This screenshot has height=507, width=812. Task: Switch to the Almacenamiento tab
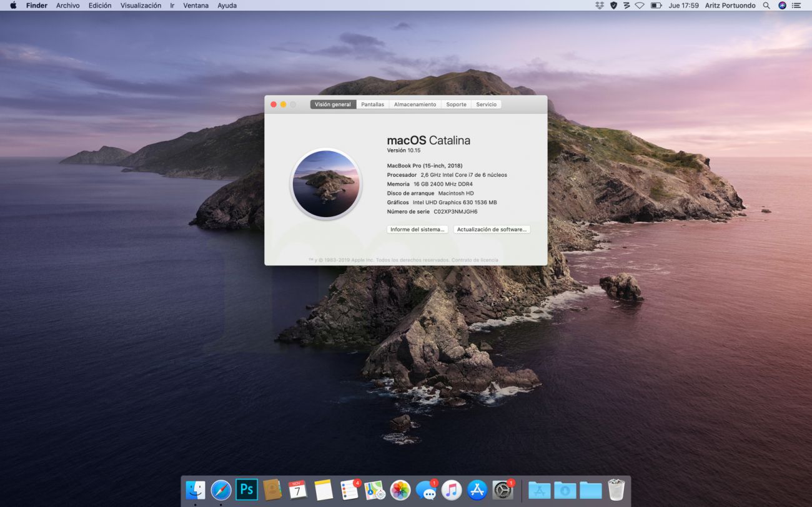click(x=415, y=104)
